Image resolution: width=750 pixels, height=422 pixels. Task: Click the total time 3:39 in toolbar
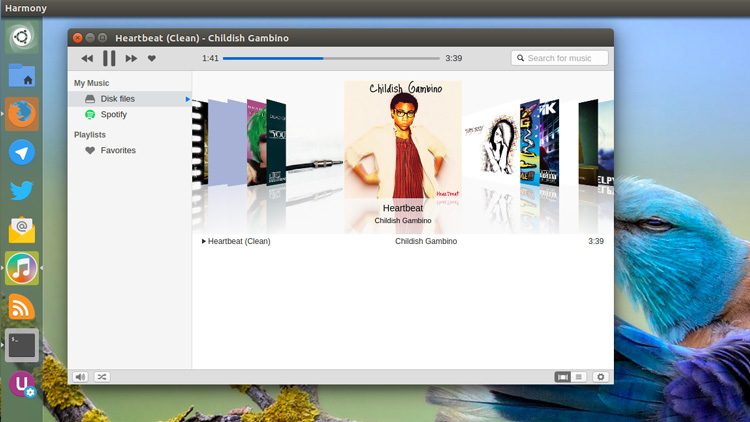point(453,58)
